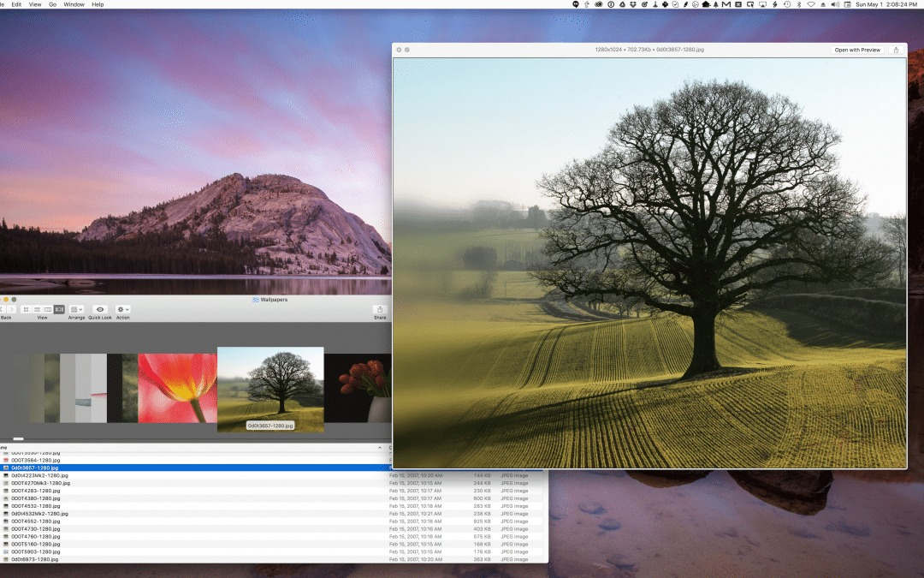Select file 0d0t4223Mk2-1280.jpg in list
The width and height of the screenshot is (924, 578).
pos(39,475)
